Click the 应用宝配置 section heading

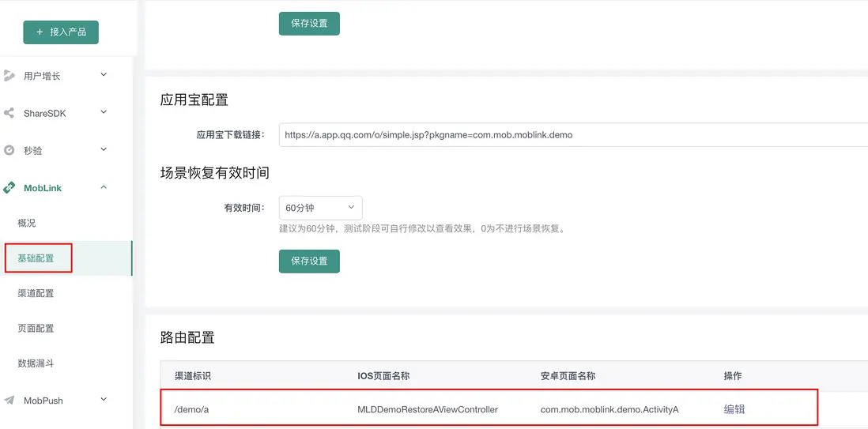tap(194, 100)
